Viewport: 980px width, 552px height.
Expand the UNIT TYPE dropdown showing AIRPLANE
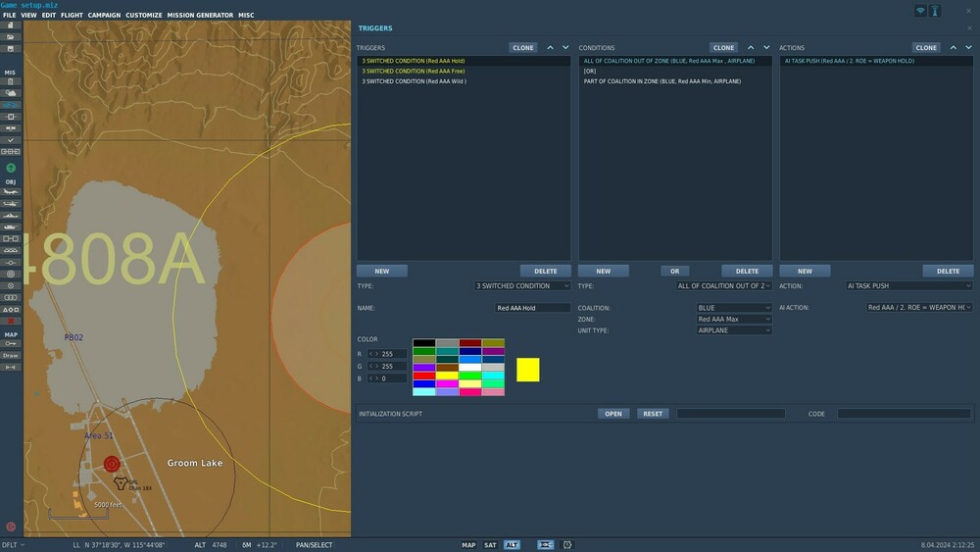point(733,330)
